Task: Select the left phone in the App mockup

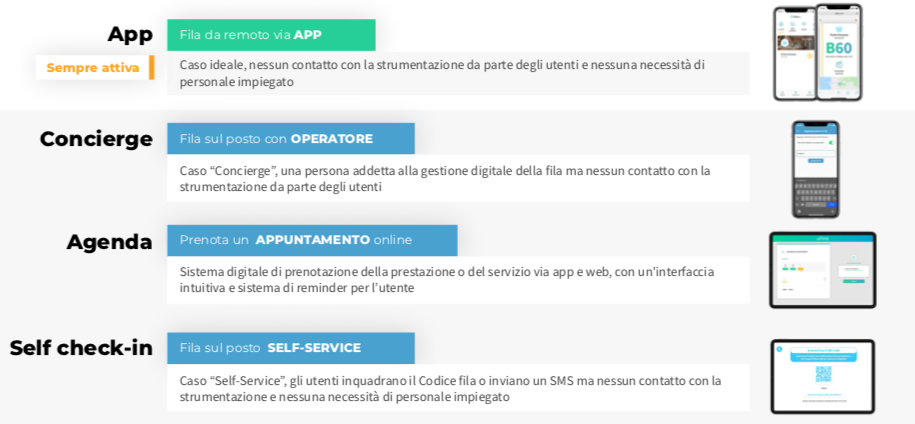Action: pos(794,57)
